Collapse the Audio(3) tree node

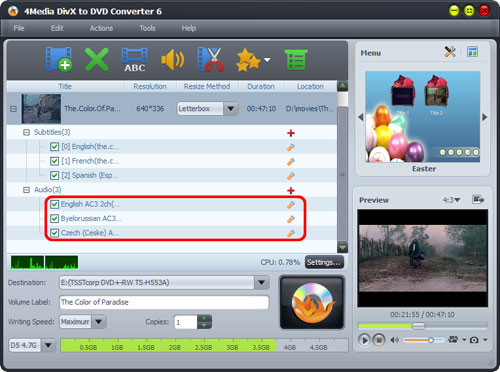click(x=26, y=190)
